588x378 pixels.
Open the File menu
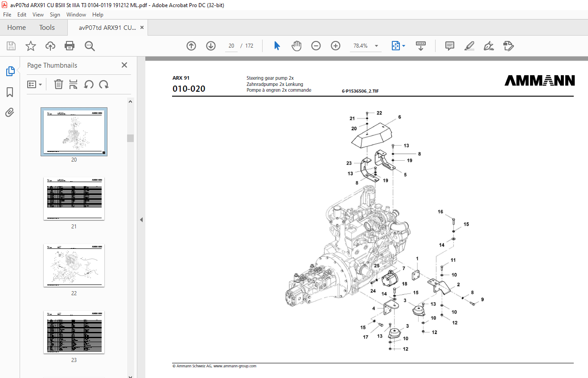pos(7,15)
